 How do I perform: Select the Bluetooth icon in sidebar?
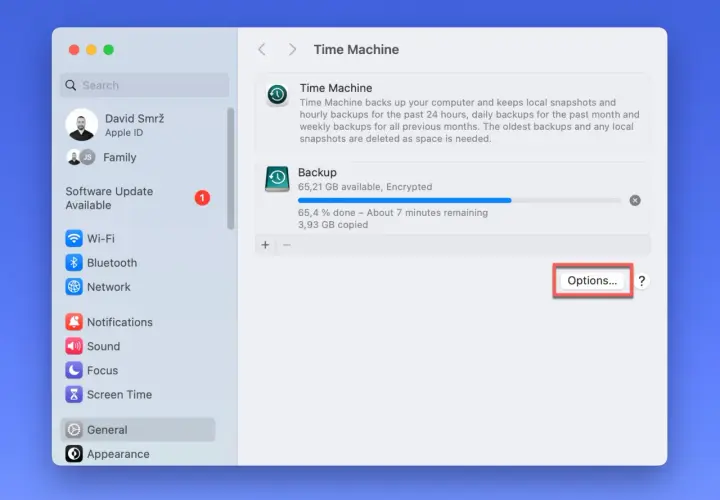[73, 263]
